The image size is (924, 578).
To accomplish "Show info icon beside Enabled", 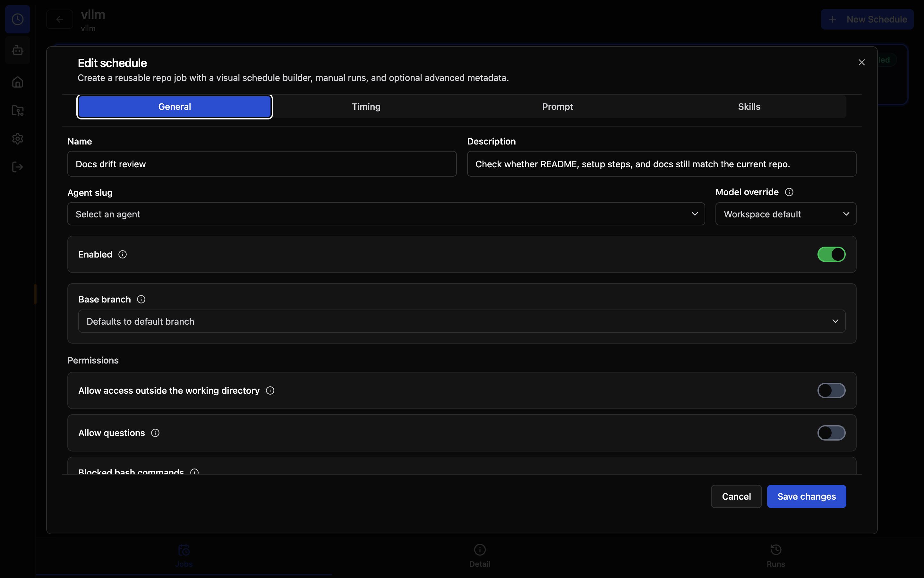I will pos(123,254).
